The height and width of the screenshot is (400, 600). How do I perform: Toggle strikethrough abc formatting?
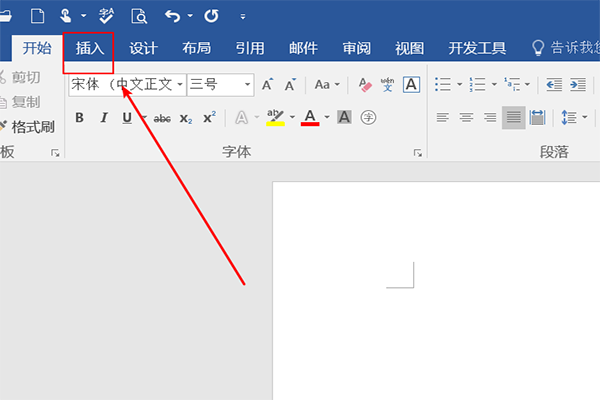click(162, 119)
